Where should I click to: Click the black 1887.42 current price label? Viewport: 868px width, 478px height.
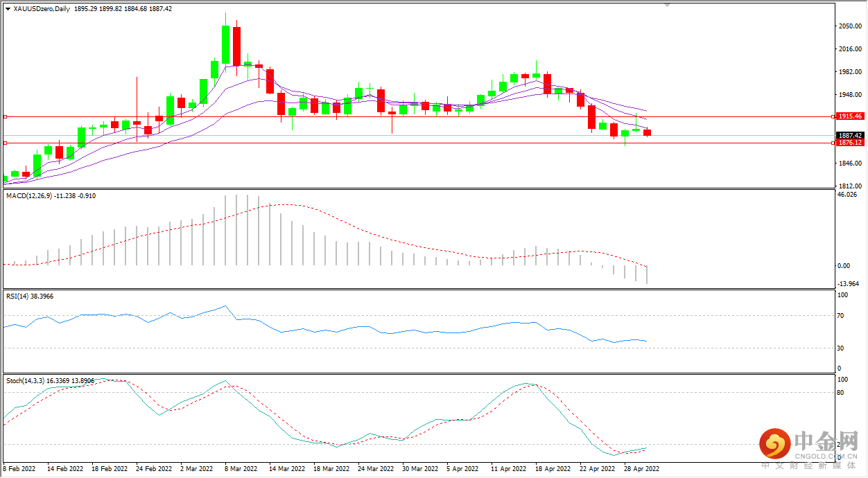[850, 135]
